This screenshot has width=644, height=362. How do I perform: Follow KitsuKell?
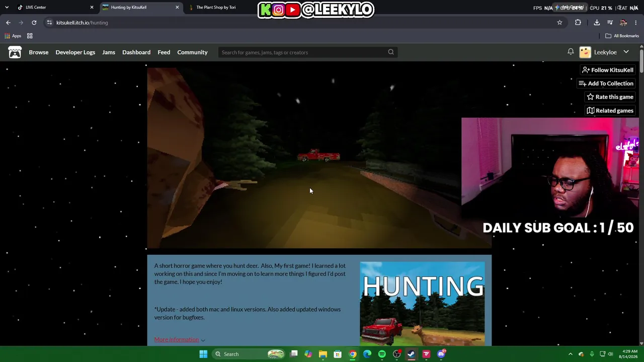click(x=607, y=70)
